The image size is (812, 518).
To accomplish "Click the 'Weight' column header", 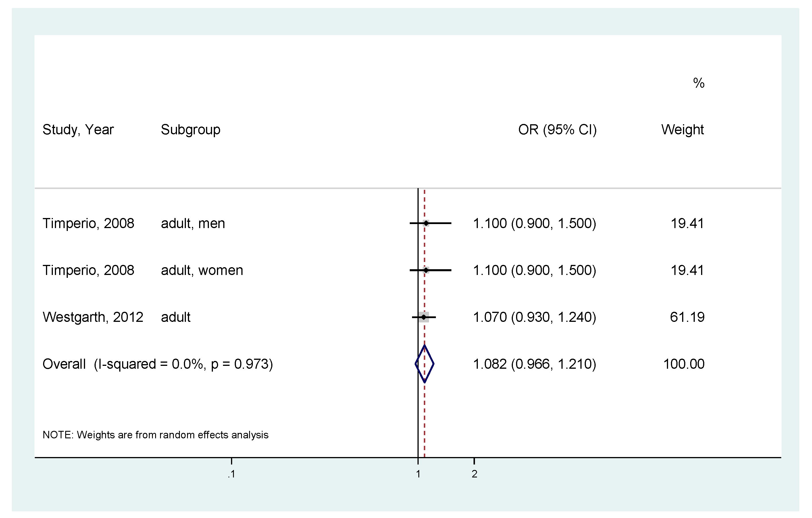I will (x=682, y=130).
